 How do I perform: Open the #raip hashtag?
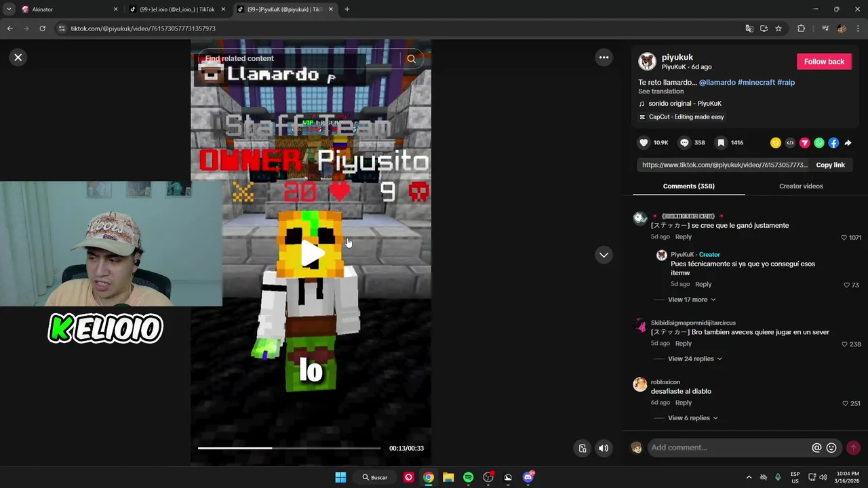coord(786,83)
